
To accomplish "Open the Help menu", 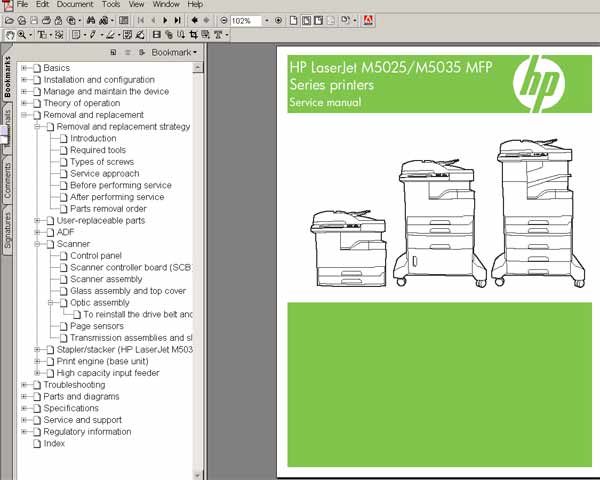I will pyautogui.click(x=195, y=4).
